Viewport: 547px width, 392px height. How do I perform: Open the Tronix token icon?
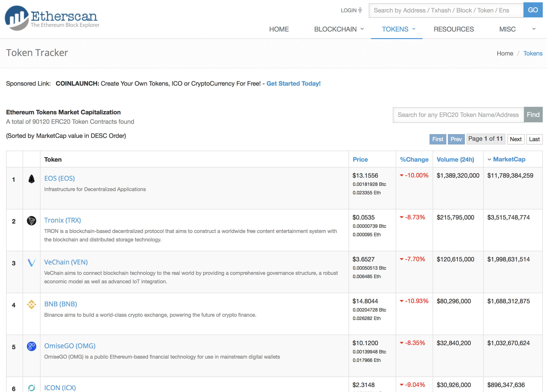point(32,221)
